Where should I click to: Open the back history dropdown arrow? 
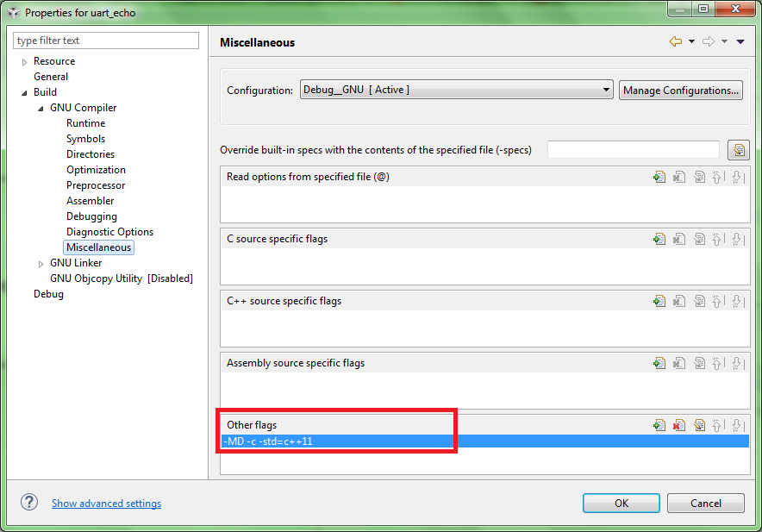click(x=691, y=42)
